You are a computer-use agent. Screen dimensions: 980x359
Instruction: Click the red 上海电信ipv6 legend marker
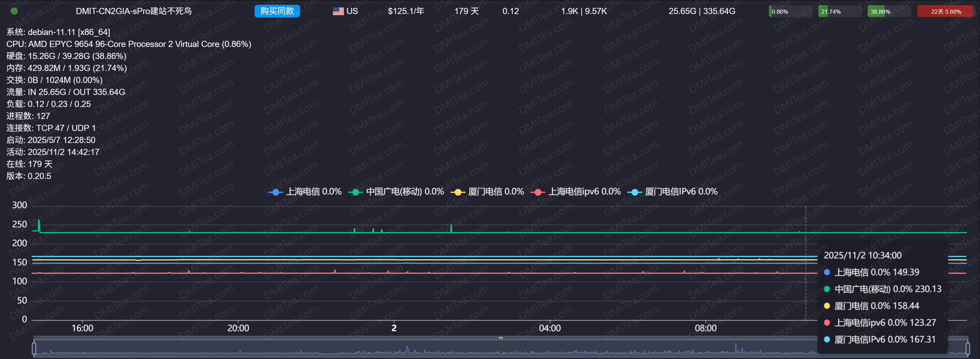click(x=537, y=192)
